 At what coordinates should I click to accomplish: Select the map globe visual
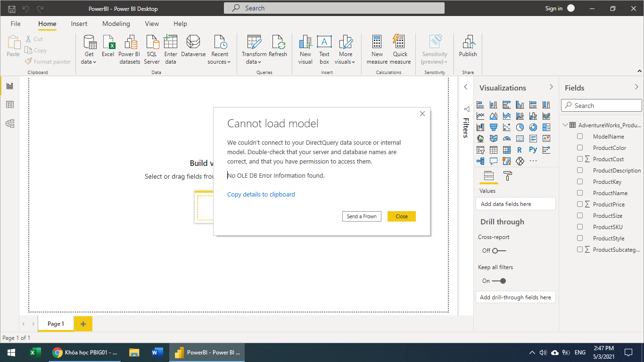[480, 139]
